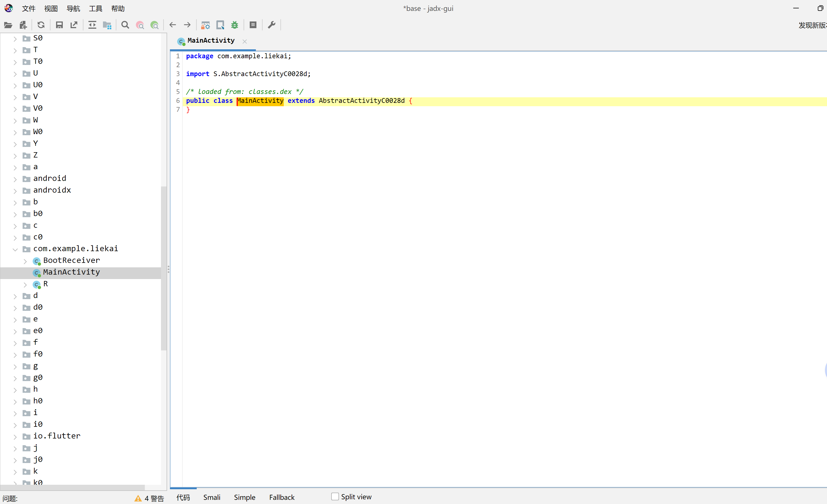Screen dimensions: 827x504
Task: Expand the androidx package node
Action: point(15,191)
